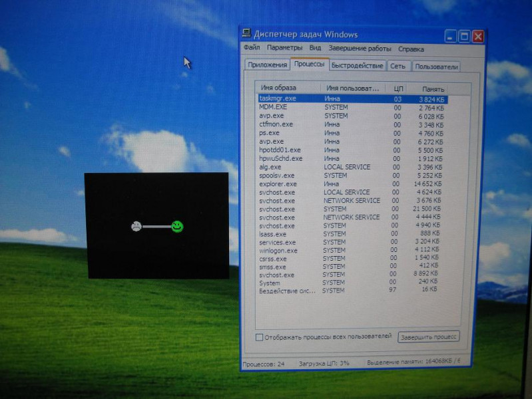This screenshot has height=399, width=532.
Task: Open the Вид menu
Action: (x=315, y=48)
